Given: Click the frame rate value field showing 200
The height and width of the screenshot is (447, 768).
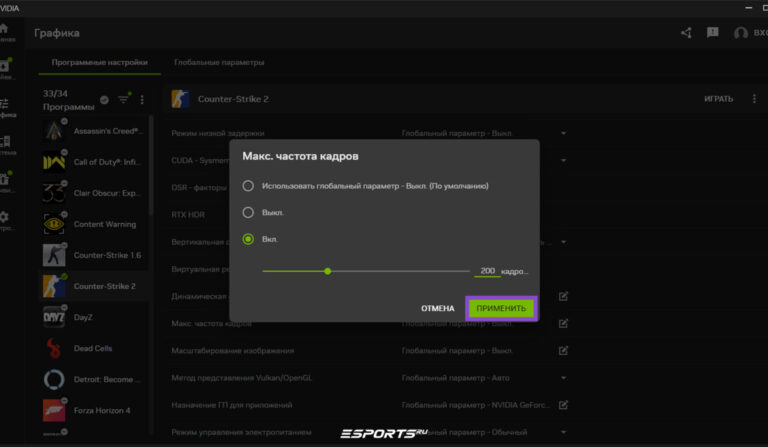Looking at the screenshot, I should tap(487, 271).
